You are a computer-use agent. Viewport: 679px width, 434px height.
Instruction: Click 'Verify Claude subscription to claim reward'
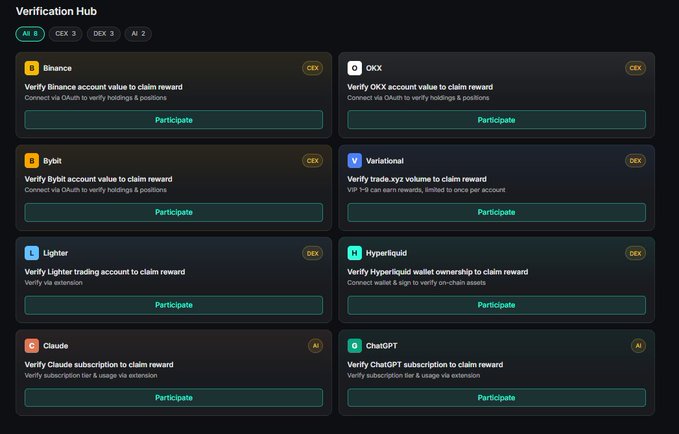tap(99, 364)
